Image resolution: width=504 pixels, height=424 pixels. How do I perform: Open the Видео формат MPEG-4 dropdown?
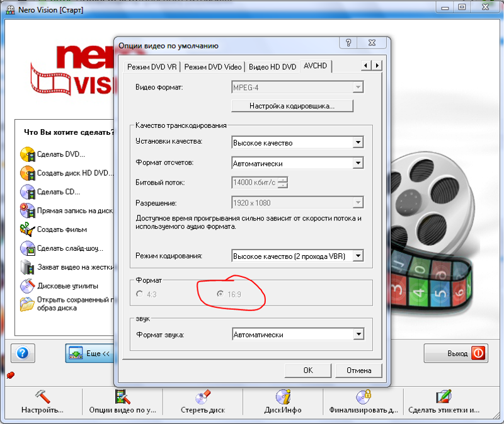(358, 87)
